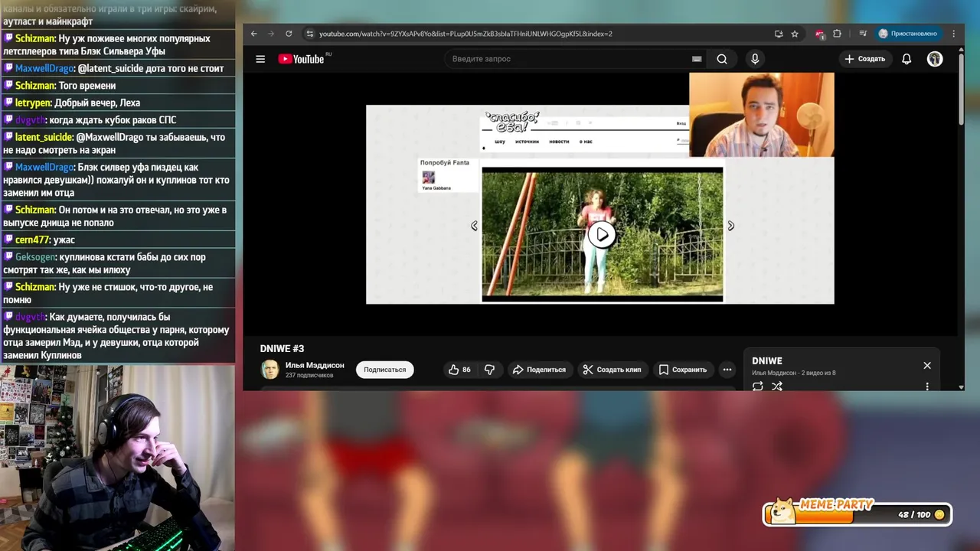Toggle playlist shuffle in DNIWE panel

777,386
